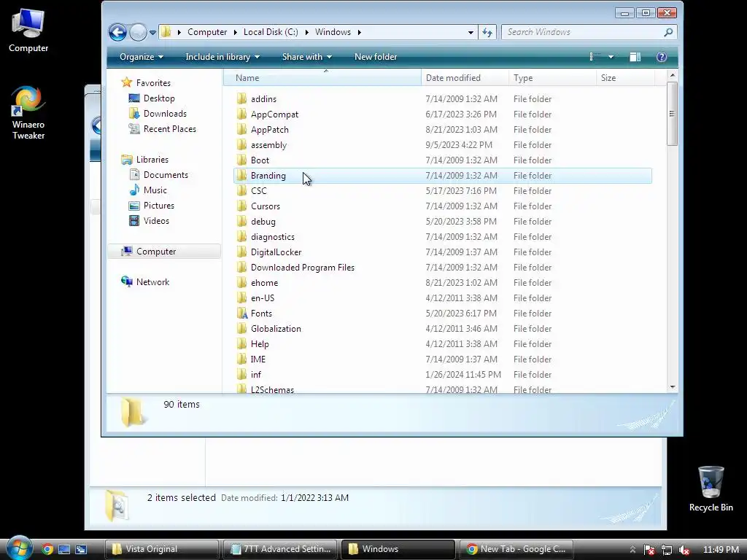Click the New folder button

[376, 57]
